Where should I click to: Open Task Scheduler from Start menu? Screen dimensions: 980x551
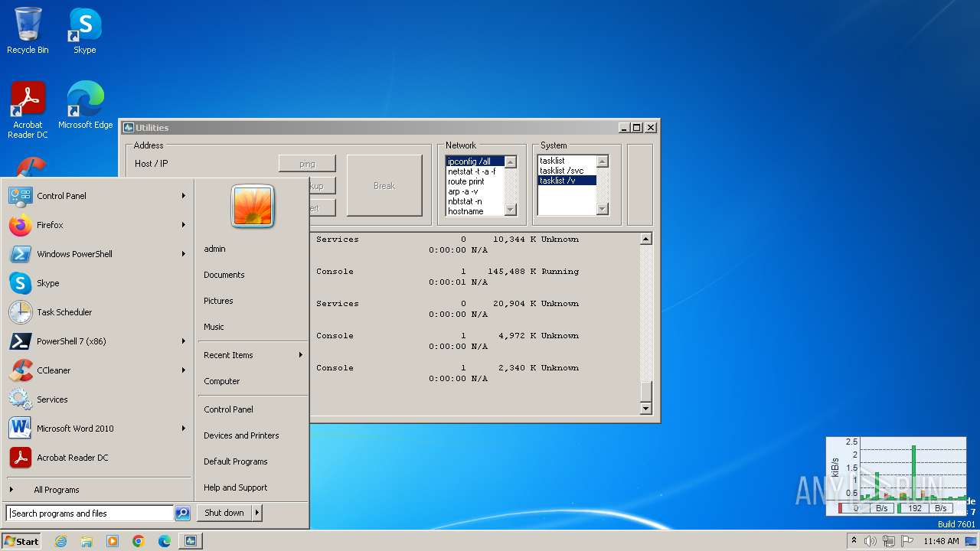(x=97, y=312)
